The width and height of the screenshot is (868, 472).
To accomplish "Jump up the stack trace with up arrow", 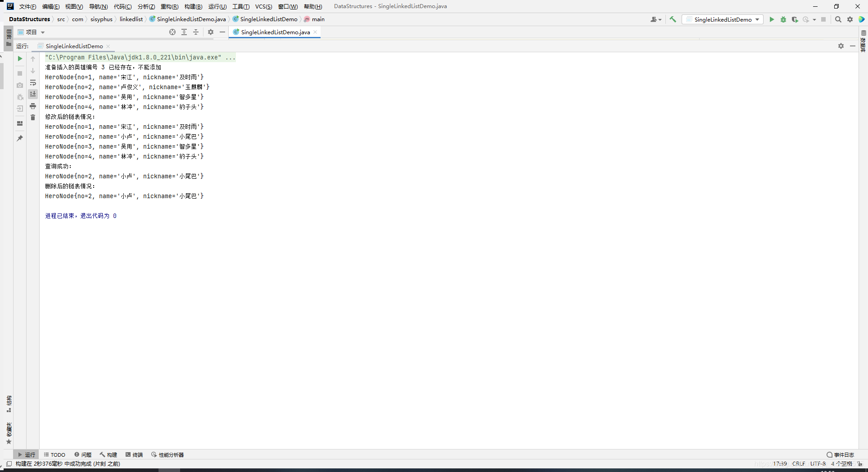I will [33, 59].
